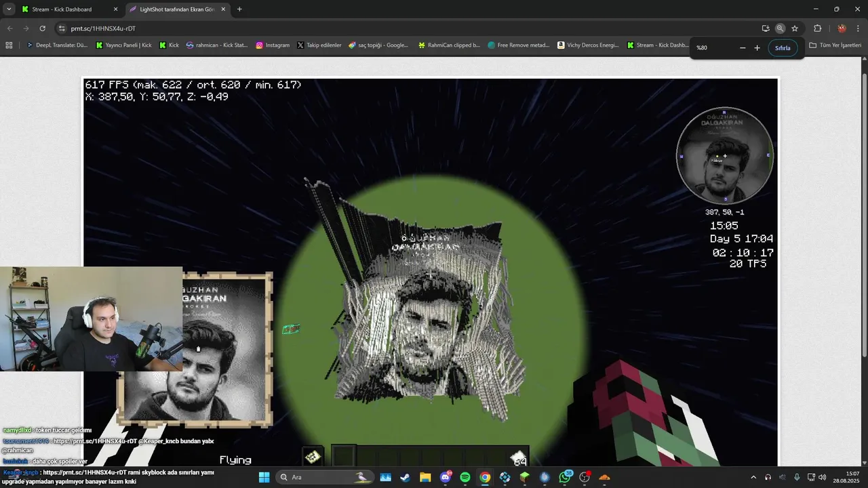The width and height of the screenshot is (868, 488).
Task: Open WhatsApp from the taskbar
Action: (565, 477)
